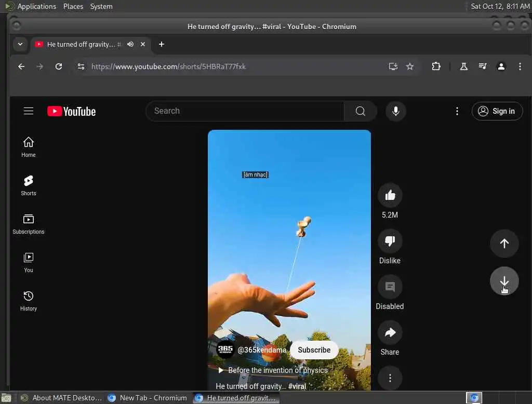
Task: Open the System menu
Action: pos(101,6)
